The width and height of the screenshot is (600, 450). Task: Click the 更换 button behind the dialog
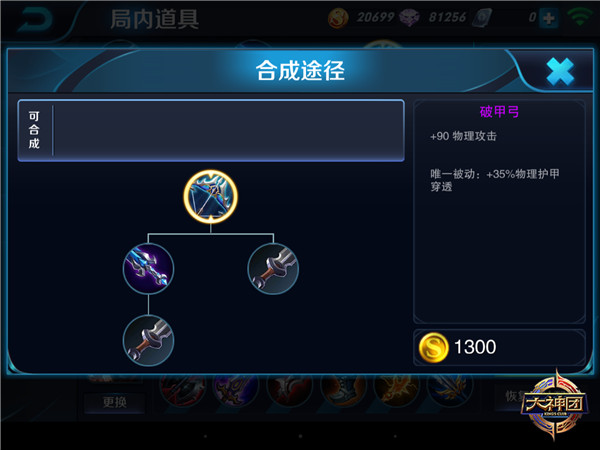(x=114, y=403)
